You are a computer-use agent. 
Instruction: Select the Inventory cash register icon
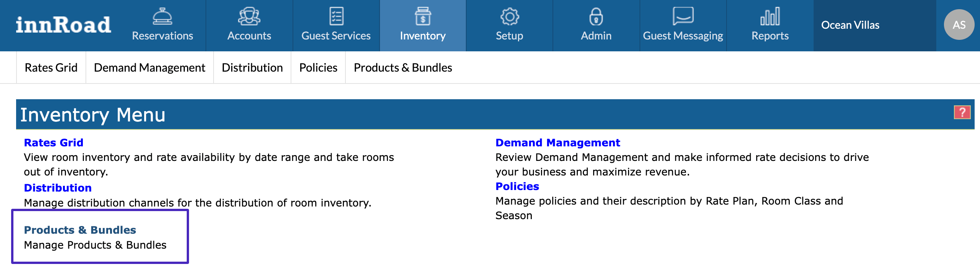click(x=423, y=16)
